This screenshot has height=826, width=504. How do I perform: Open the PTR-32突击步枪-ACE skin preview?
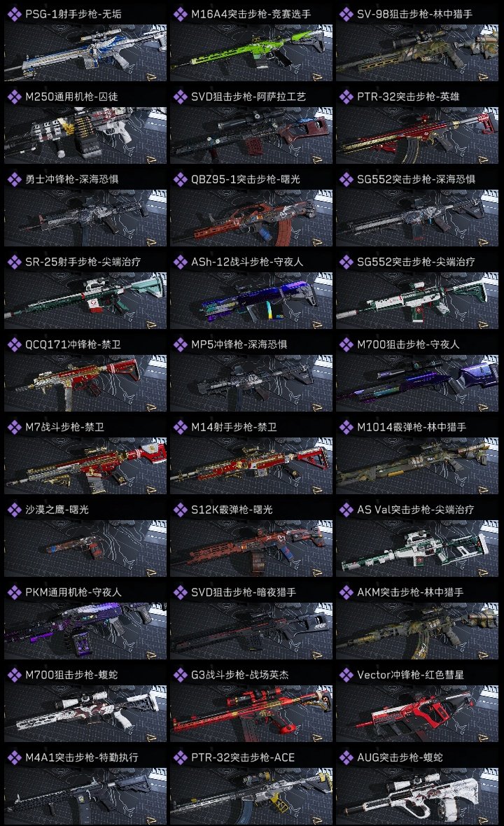click(251, 796)
